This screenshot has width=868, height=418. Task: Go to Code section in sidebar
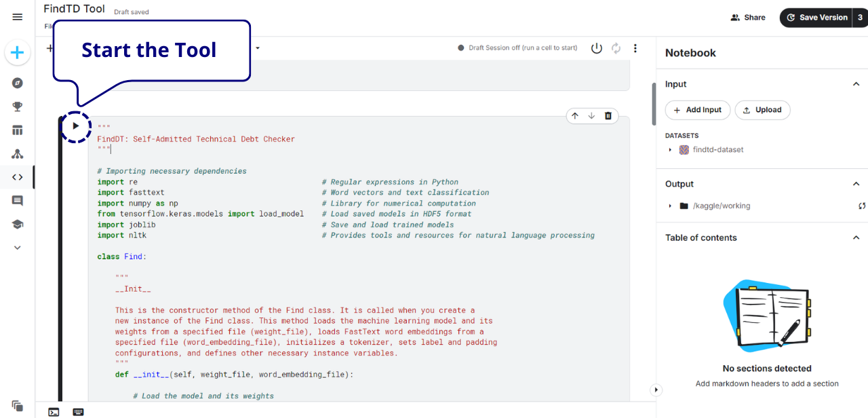18,177
